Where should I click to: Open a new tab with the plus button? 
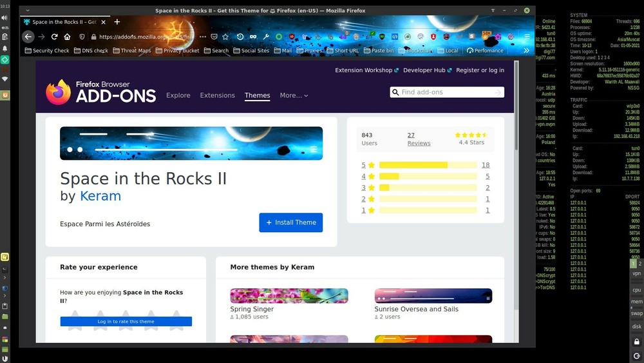117,22
